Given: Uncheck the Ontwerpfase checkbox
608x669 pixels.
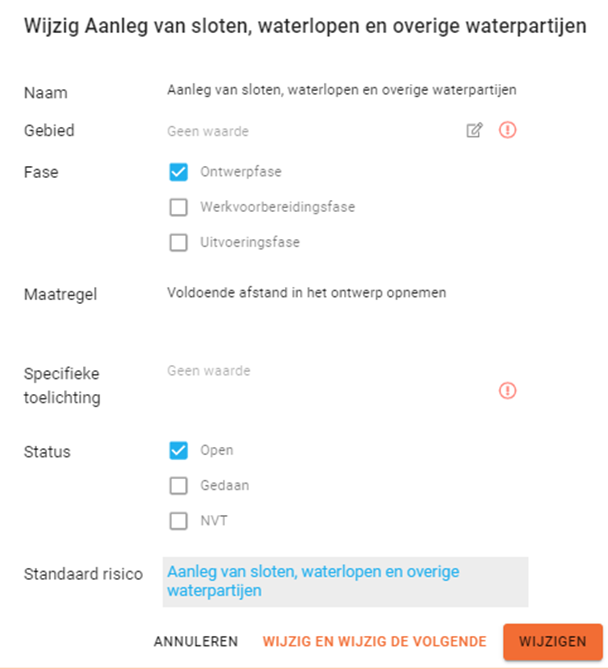Looking at the screenshot, I should pos(179,172).
